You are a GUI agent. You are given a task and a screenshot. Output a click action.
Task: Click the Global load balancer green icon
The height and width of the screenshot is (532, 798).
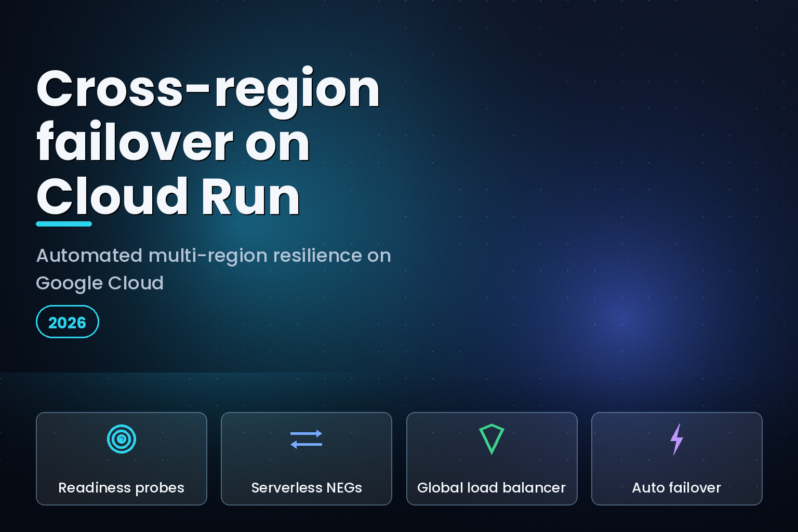tap(491, 439)
